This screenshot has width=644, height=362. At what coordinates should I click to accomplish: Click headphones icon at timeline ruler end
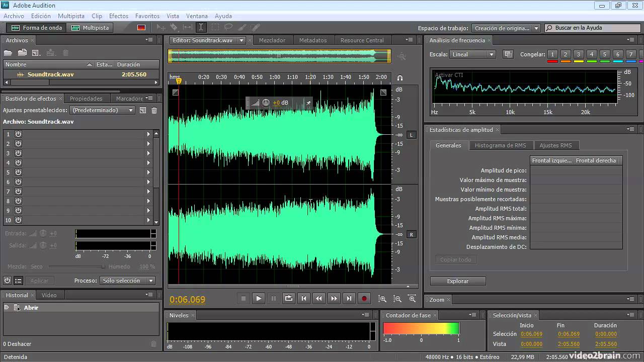click(400, 77)
